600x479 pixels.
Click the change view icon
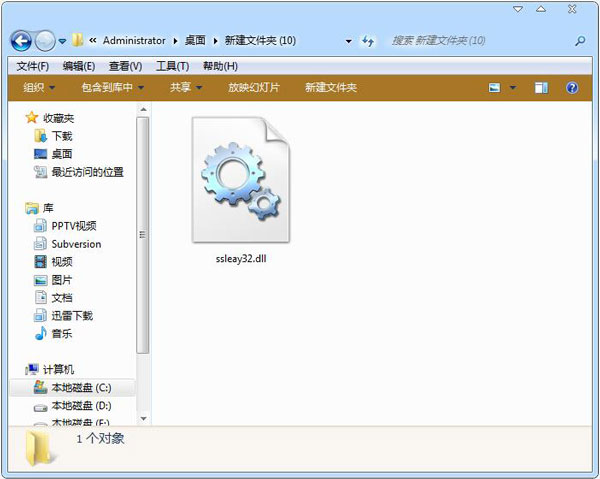(495, 88)
